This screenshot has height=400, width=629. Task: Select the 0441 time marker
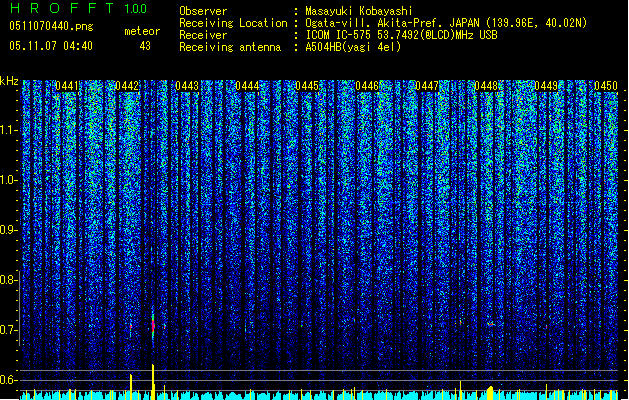pyautogui.click(x=67, y=86)
